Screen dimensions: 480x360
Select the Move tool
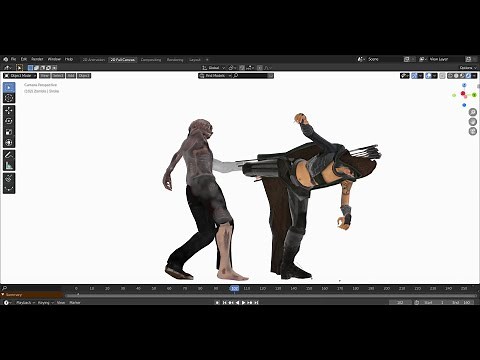9,111
